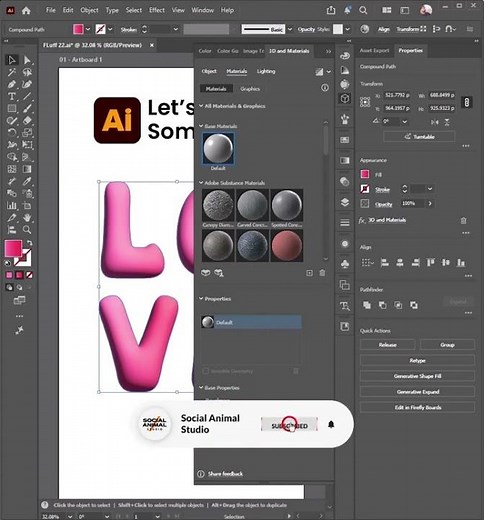Open zoom level dropdown in status bar
Screen dimensions: 484x520
tap(70, 517)
